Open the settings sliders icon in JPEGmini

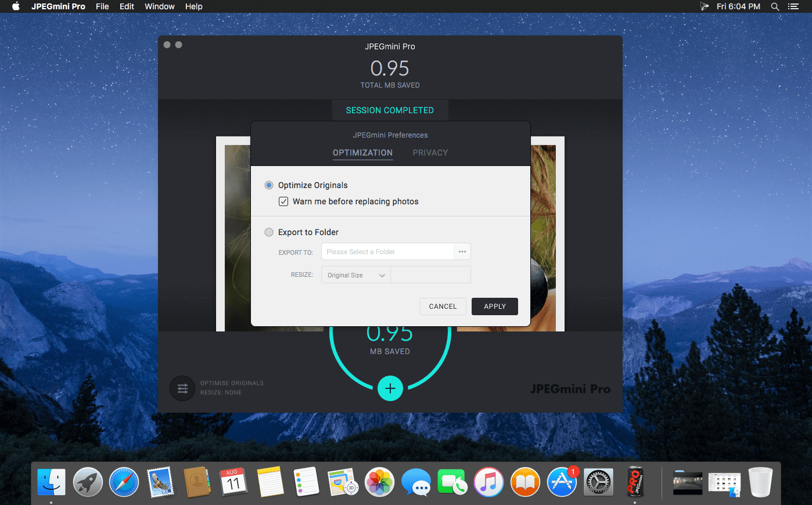(x=182, y=388)
